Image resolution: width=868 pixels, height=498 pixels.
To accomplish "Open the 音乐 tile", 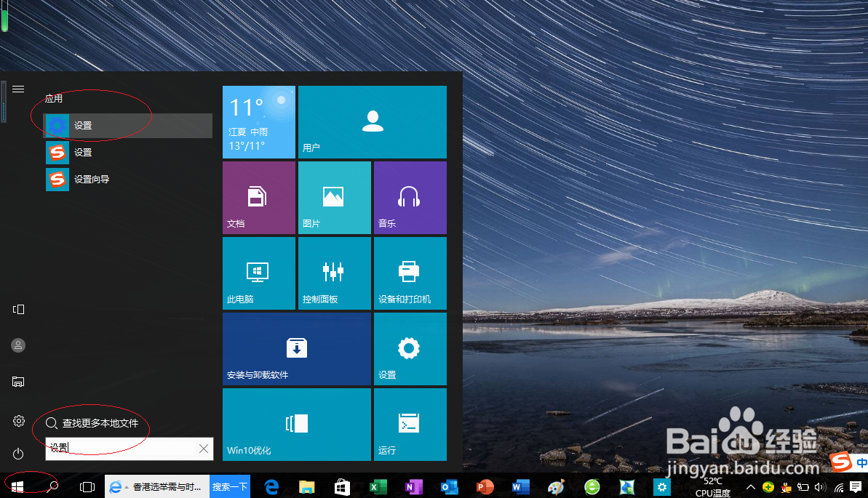I will pos(410,198).
